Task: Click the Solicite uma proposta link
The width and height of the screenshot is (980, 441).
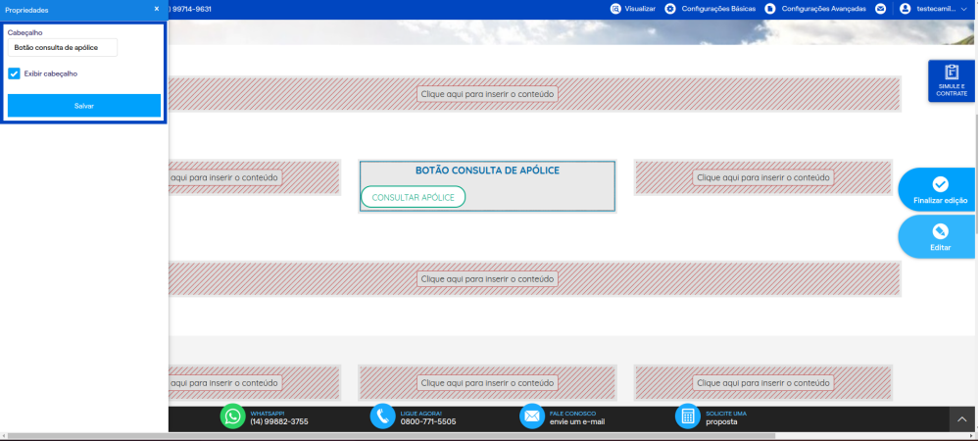Action: coord(726,417)
